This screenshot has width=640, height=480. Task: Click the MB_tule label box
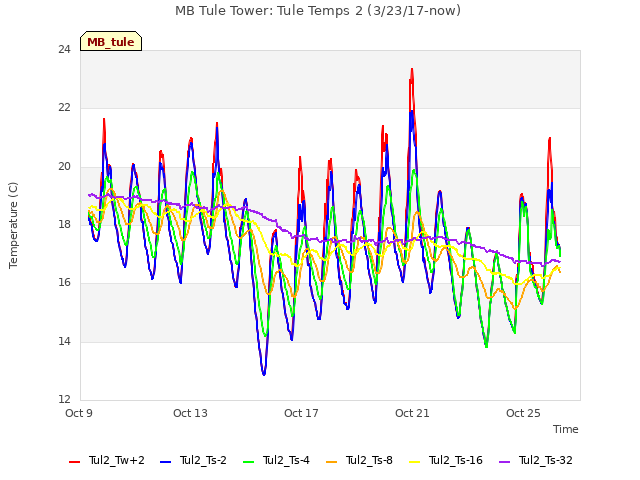[111, 41]
